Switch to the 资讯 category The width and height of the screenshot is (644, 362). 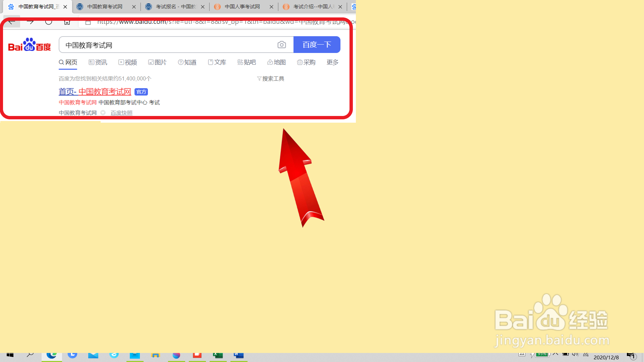point(98,62)
